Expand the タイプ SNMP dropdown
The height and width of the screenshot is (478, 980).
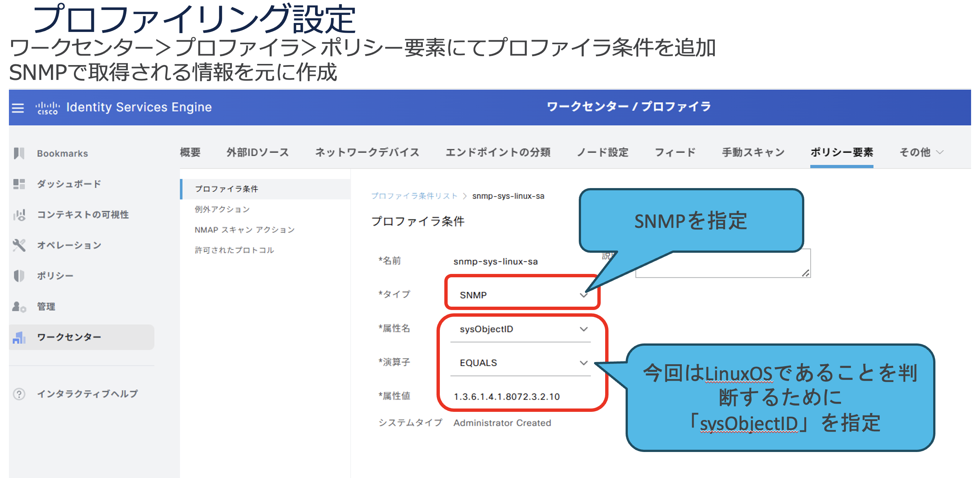(583, 295)
